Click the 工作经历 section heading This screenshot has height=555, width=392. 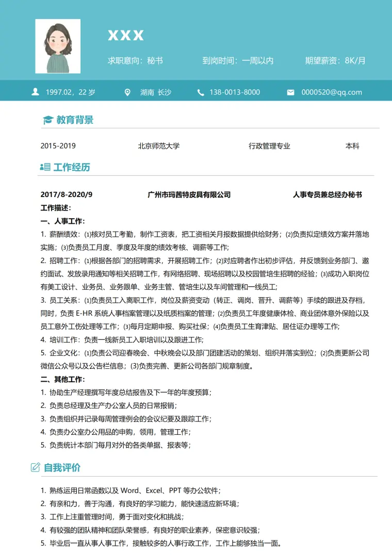72,167
